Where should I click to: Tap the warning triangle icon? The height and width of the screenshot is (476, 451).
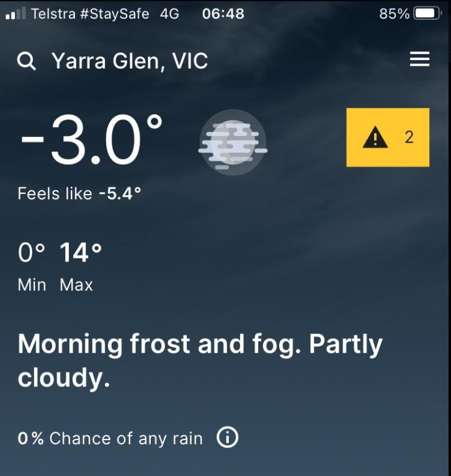(375, 137)
